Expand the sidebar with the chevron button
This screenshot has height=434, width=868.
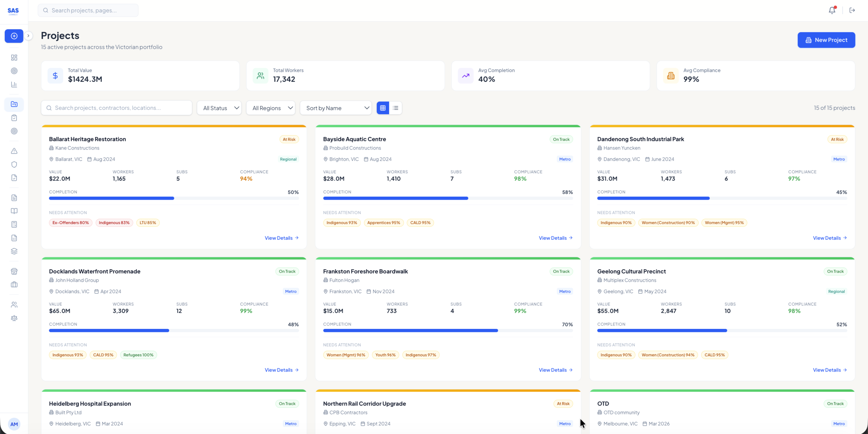[x=28, y=36]
